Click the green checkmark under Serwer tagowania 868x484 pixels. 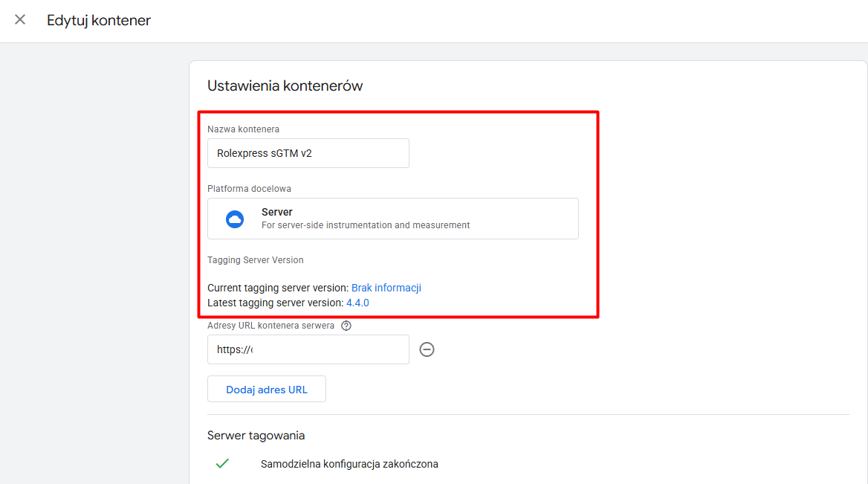pyautogui.click(x=222, y=463)
